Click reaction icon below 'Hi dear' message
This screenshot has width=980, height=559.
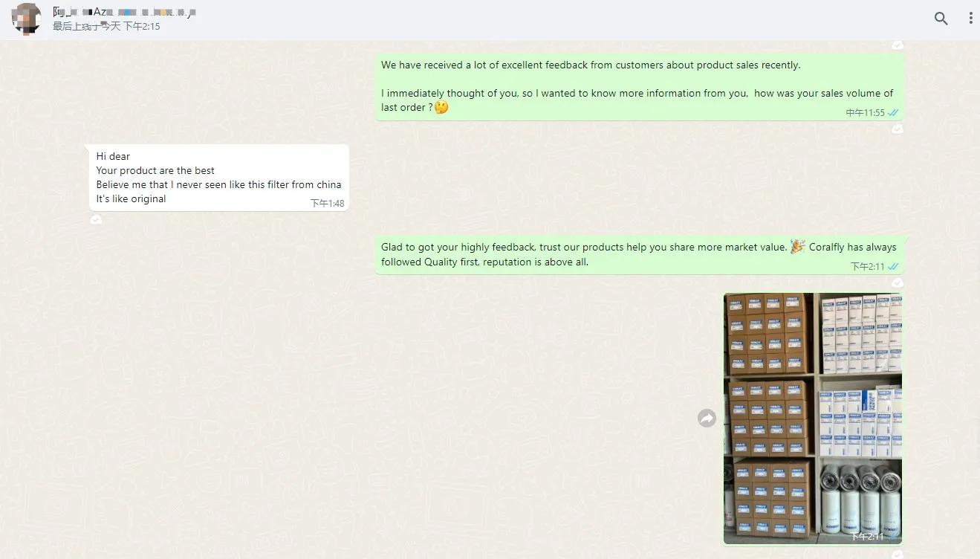click(96, 219)
